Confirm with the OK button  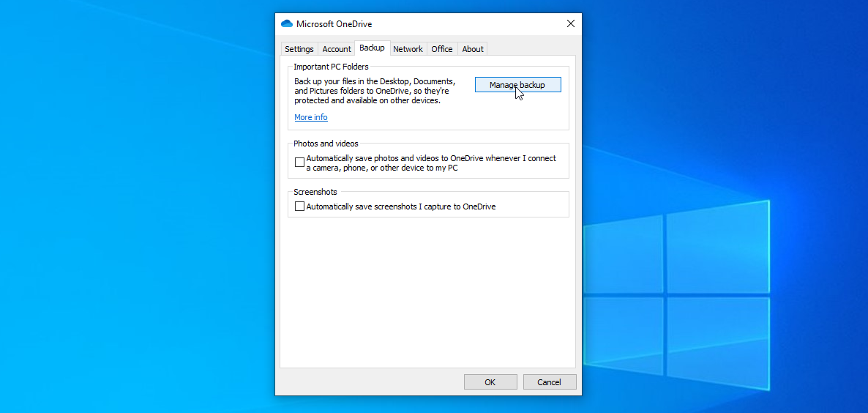[x=490, y=382]
